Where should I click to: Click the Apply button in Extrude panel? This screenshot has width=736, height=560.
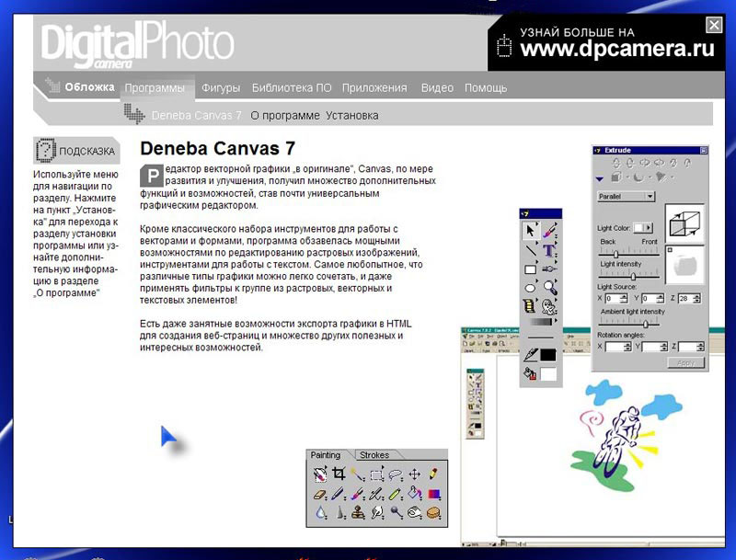click(685, 362)
